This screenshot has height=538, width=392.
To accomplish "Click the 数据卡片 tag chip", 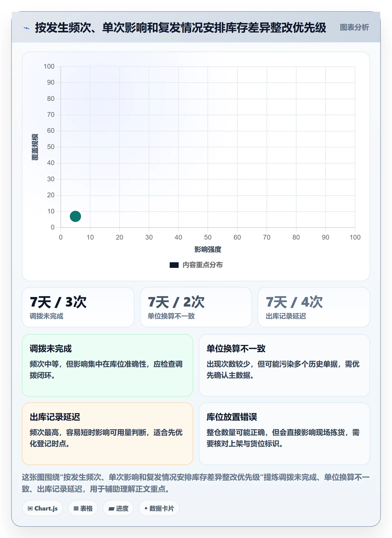I will [x=159, y=508].
